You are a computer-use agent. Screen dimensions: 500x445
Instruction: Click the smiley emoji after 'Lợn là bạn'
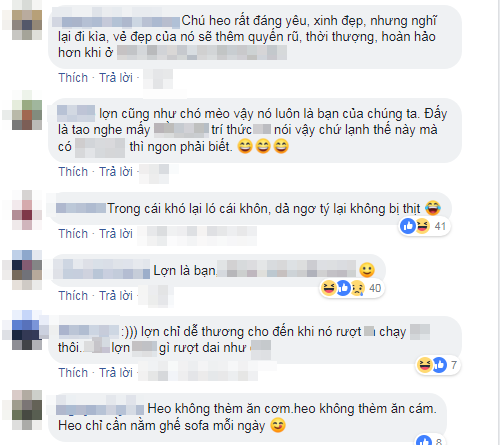(x=367, y=270)
